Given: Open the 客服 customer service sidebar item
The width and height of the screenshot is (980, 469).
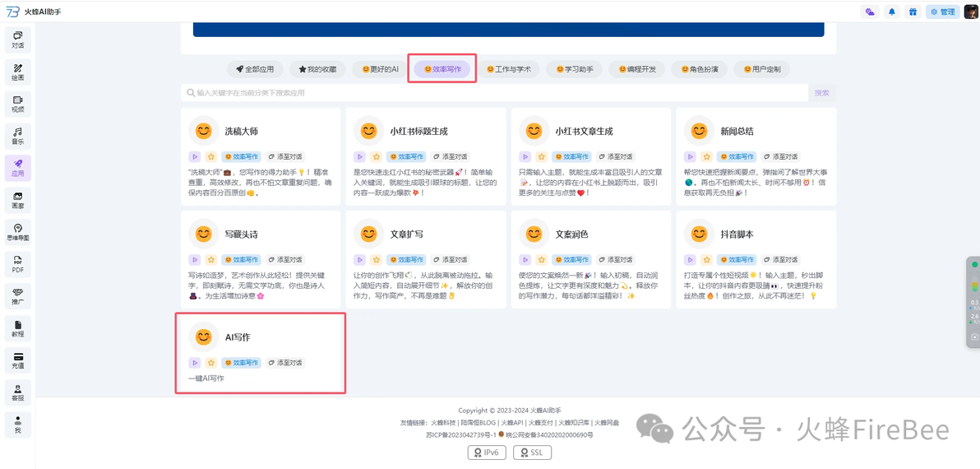Looking at the screenshot, I should [17, 392].
